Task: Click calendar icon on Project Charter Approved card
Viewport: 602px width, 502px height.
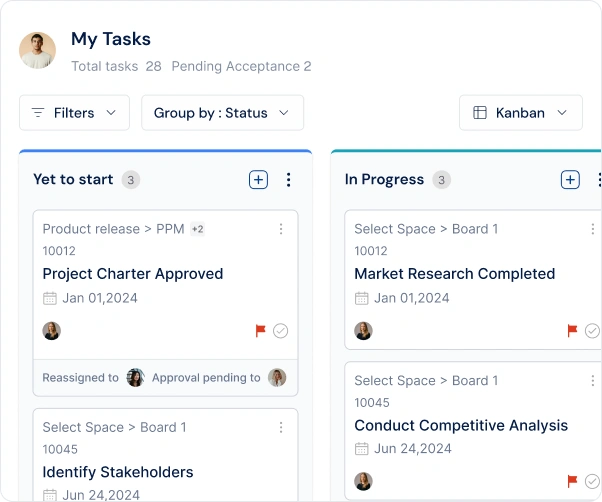Action: (50, 298)
